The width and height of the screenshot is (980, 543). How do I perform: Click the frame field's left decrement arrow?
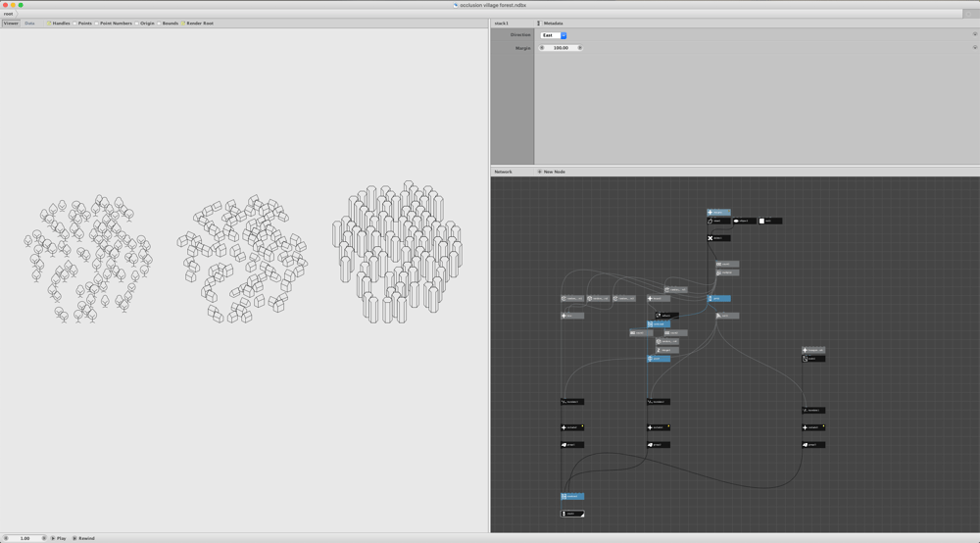(6, 538)
